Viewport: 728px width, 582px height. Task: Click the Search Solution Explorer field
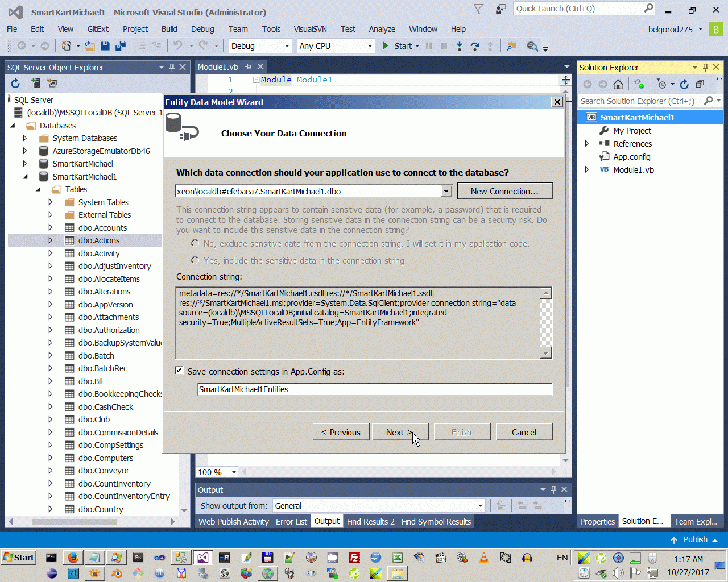[640, 101]
